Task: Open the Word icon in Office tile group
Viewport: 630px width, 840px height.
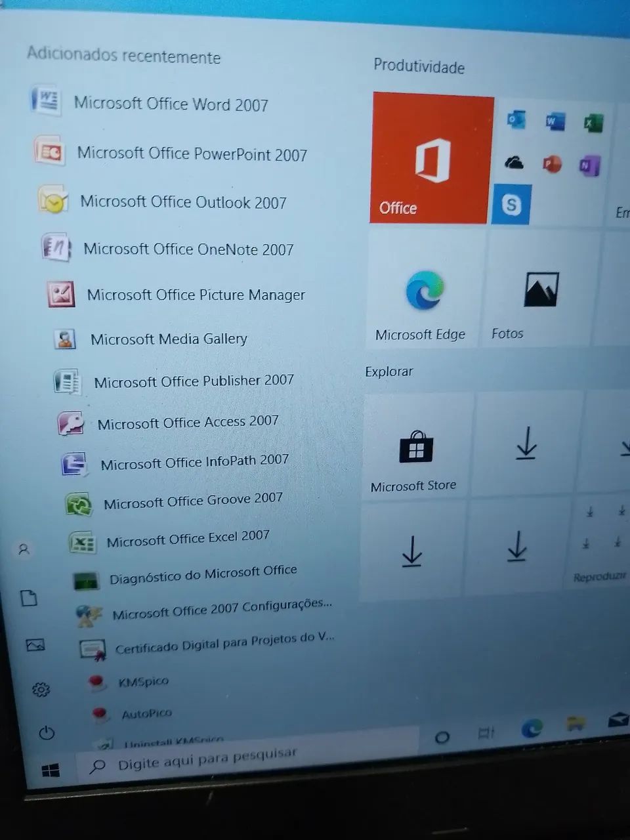Action: [555, 121]
